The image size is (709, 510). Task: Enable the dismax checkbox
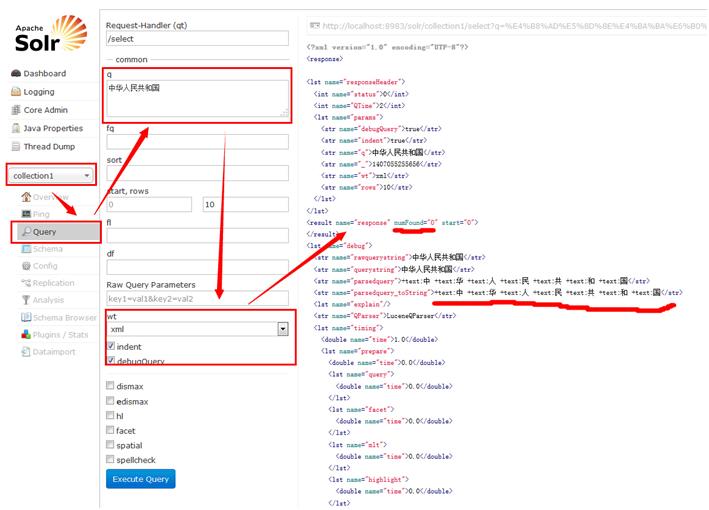tap(110, 386)
